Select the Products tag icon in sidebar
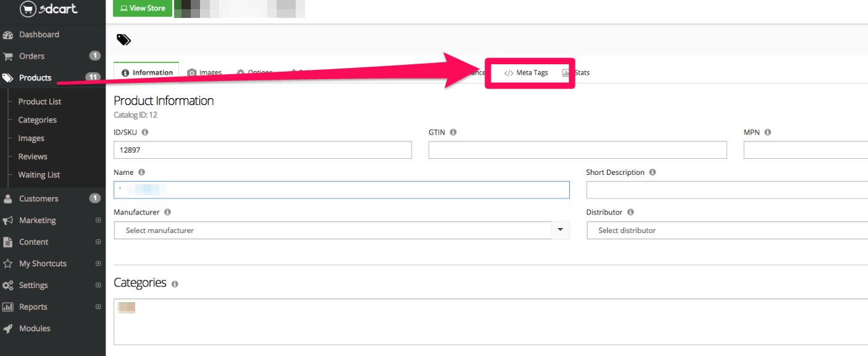The height and width of the screenshot is (356, 868). [x=7, y=77]
